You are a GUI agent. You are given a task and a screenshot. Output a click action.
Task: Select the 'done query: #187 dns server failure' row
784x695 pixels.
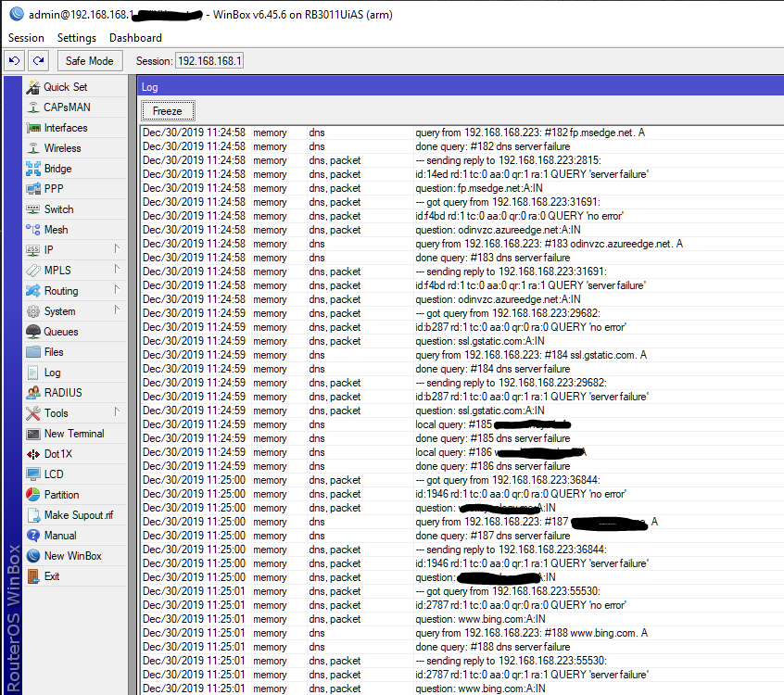click(462, 536)
